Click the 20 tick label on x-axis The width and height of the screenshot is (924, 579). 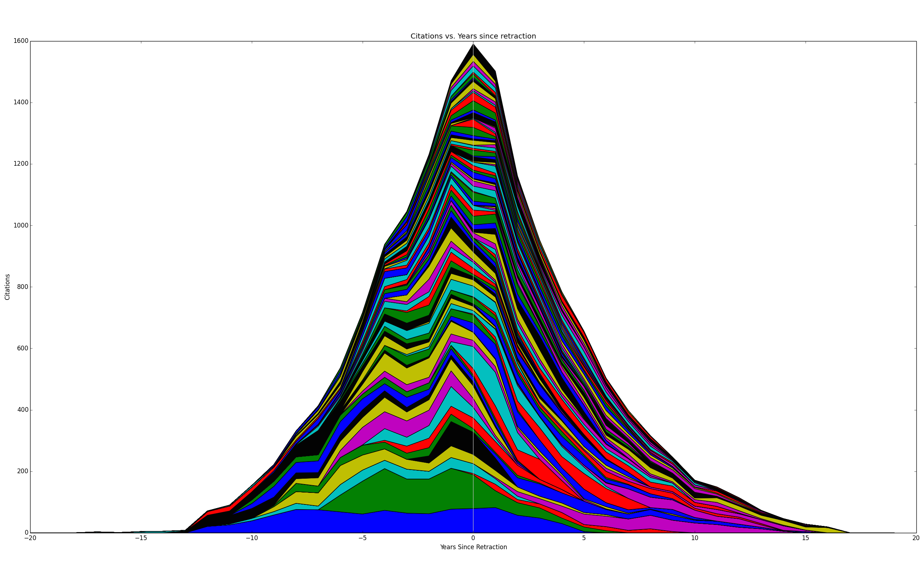916,538
